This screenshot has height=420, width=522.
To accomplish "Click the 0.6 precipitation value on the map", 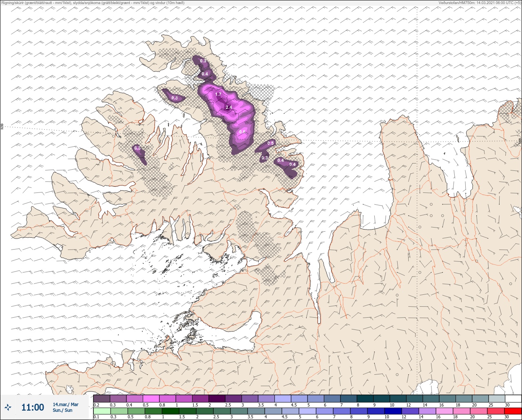I will pos(242,131).
